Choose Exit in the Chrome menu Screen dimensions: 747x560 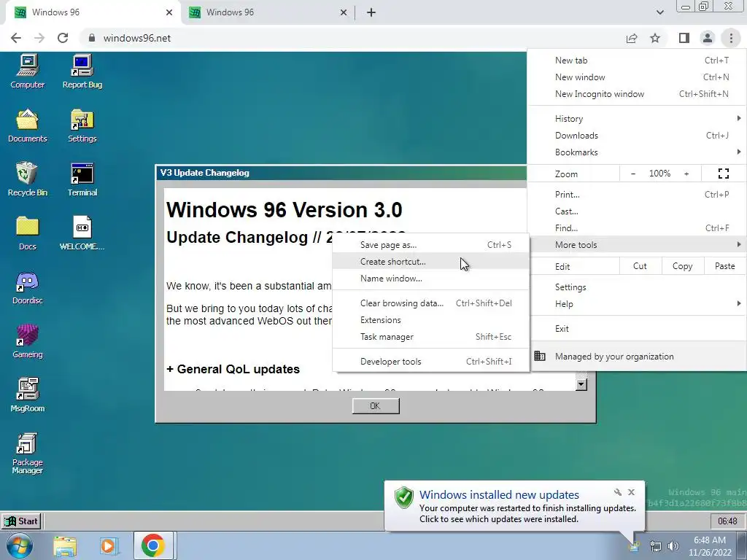pos(638,329)
